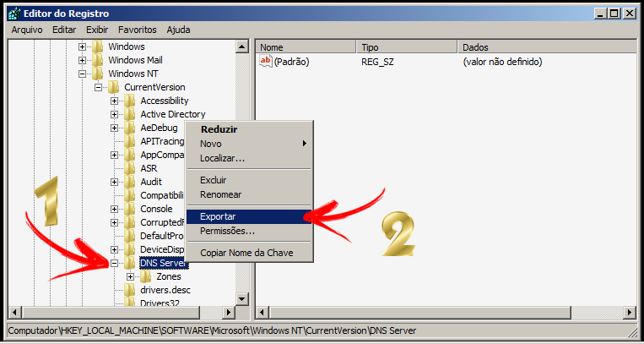Expand the Zones key node

(131, 276)
